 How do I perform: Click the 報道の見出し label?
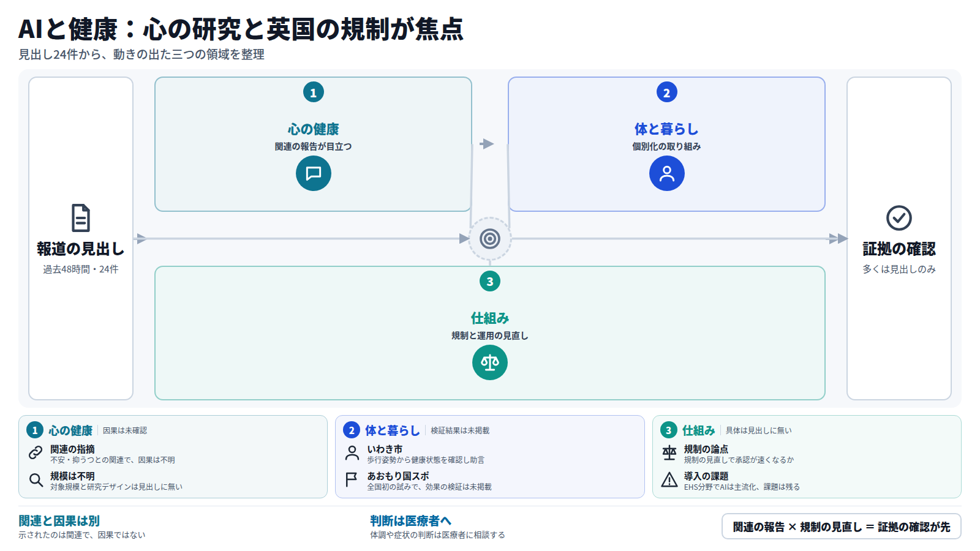click(x=81, y=249)
